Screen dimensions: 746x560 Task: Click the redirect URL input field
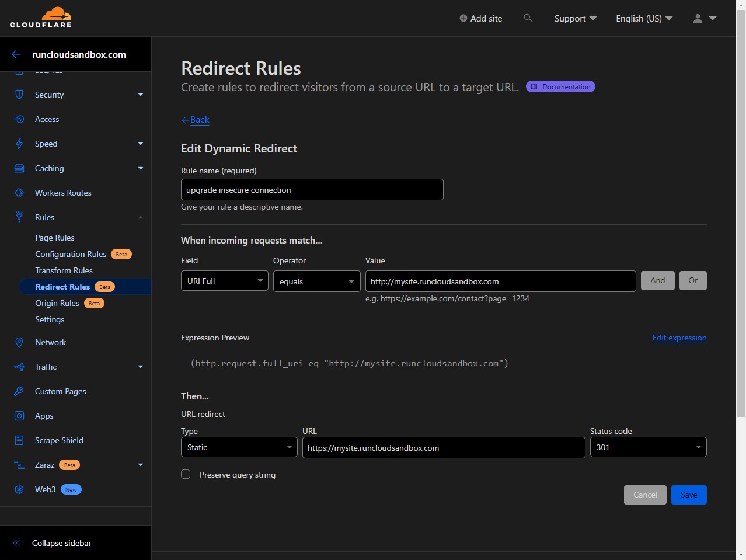444,447
